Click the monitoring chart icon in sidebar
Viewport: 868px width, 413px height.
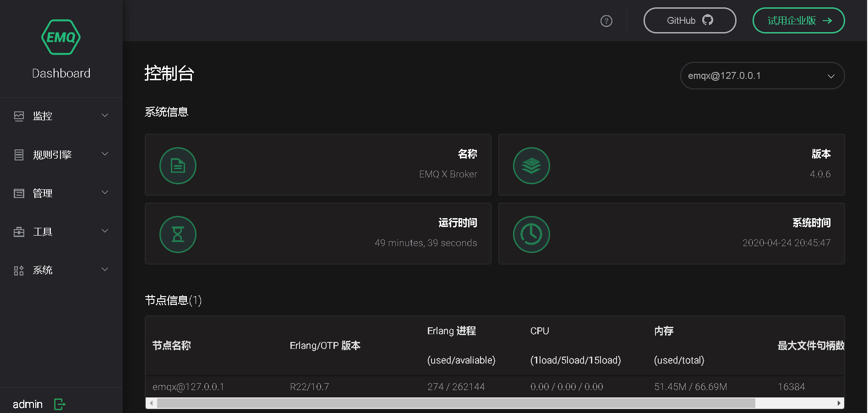click(19, 116)
